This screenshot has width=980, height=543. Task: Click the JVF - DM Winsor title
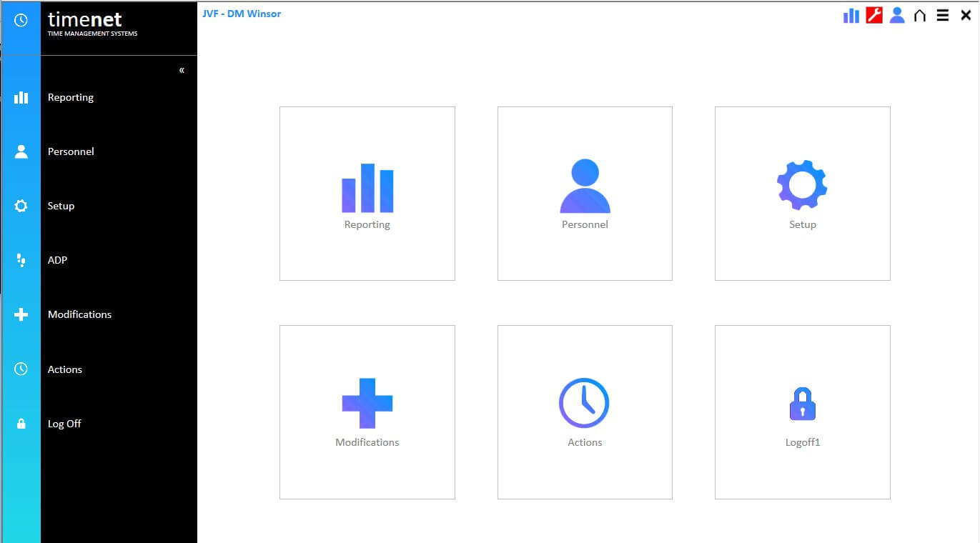(242, 13)
